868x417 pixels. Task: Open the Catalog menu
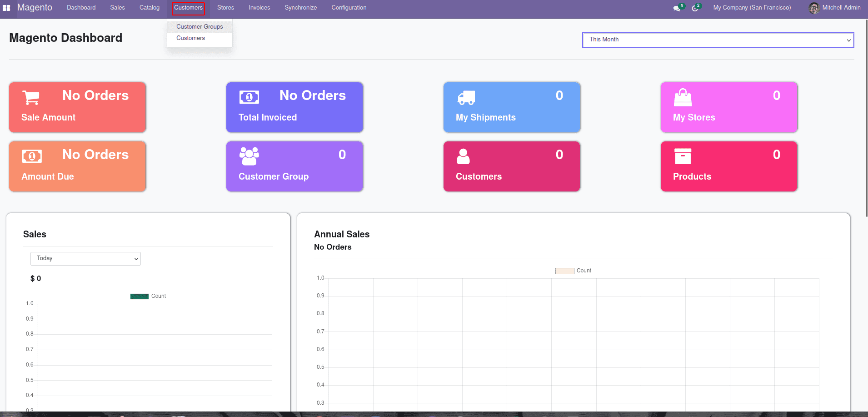tap(150, 8)
